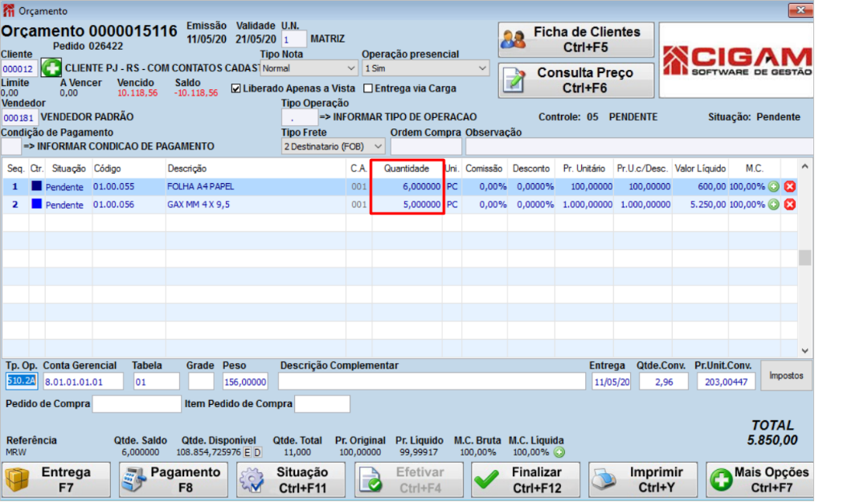Click the E icon beside Qtde. Disponivel
The width and height of the screenshot is (868, 502).
tap(248, 452)
